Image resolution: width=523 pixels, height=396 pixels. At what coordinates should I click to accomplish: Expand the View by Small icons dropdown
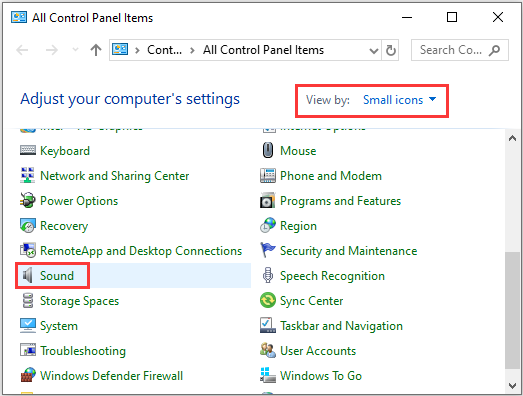399,100
